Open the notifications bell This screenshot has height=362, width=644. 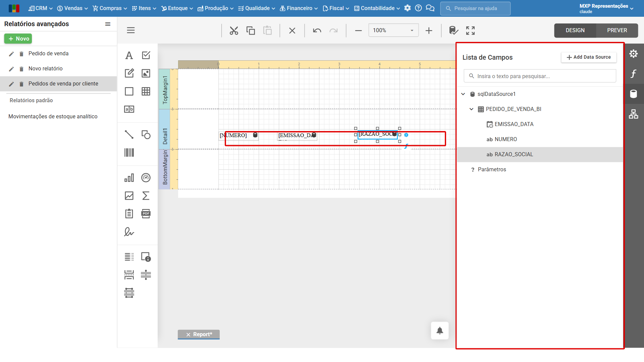(x=440, y=330)
